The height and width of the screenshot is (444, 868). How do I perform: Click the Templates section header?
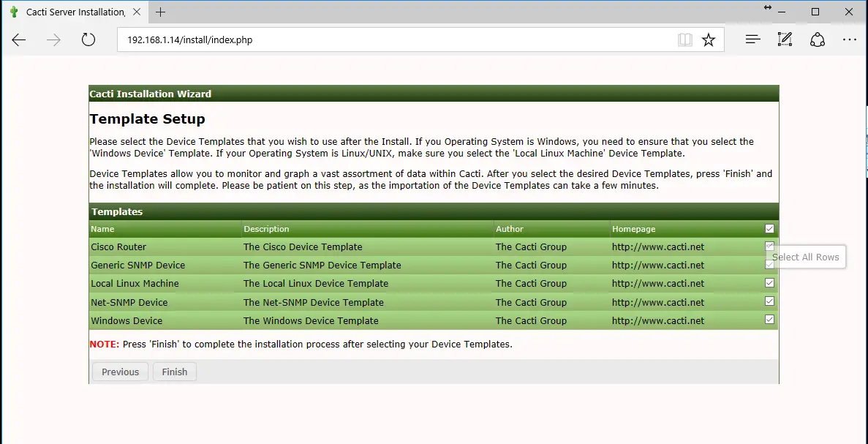[434, 211]
